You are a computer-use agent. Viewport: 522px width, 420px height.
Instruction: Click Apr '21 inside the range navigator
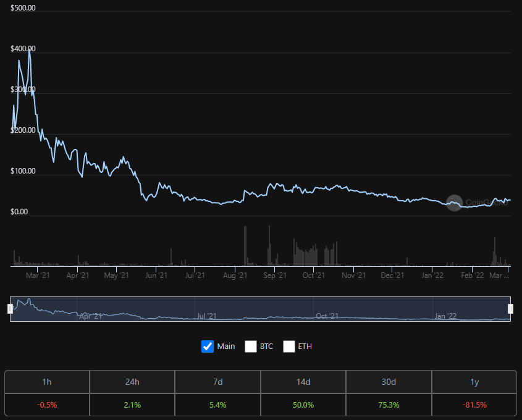click(x=91, y=316)
